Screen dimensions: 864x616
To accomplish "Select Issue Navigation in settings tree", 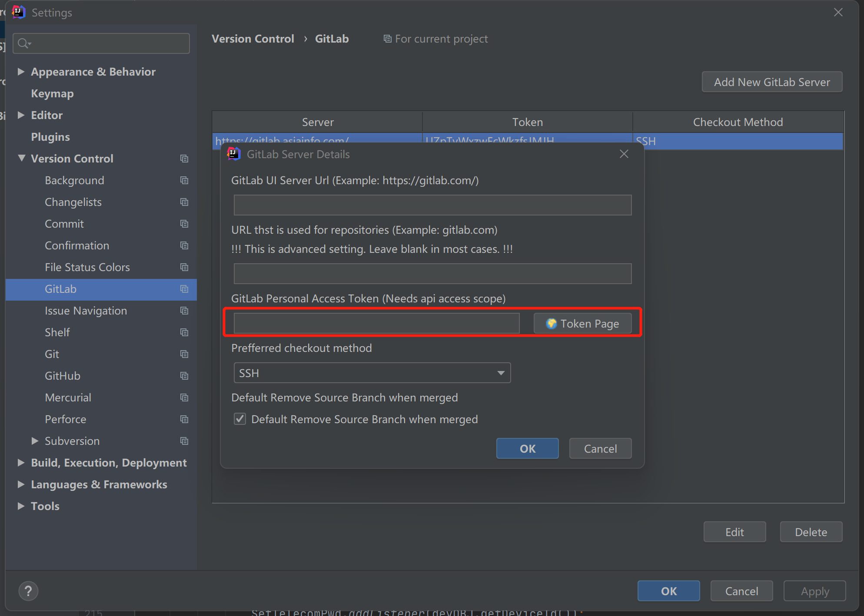I will [86, 311].
